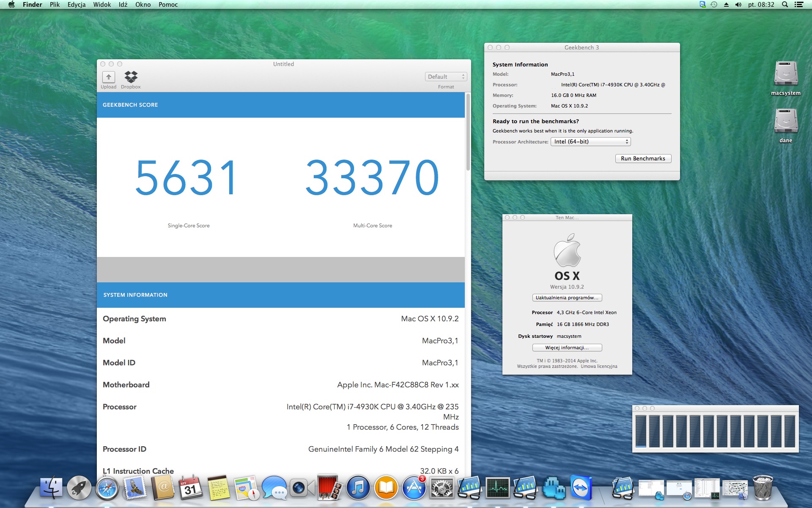Click the TeamViewer status icon in the menu bar
Viewport: 812px width, 508px height.
click(x=702, y=5)
